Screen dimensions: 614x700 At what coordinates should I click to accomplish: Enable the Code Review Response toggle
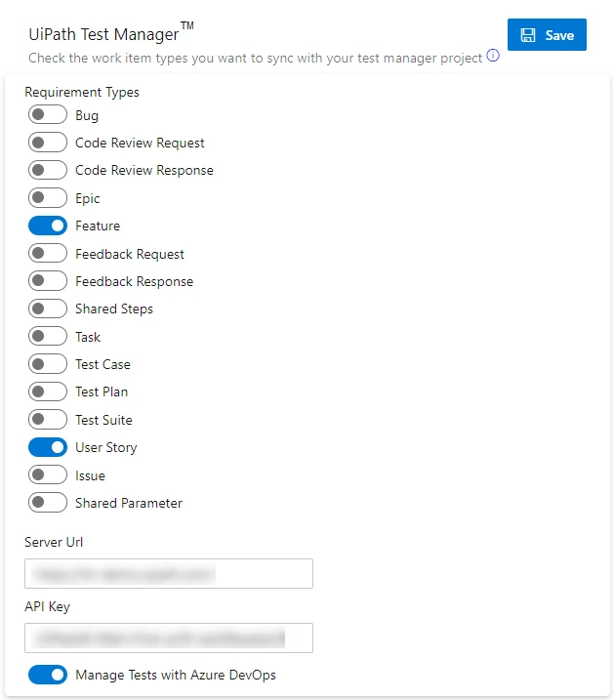(x=48, y=170)
